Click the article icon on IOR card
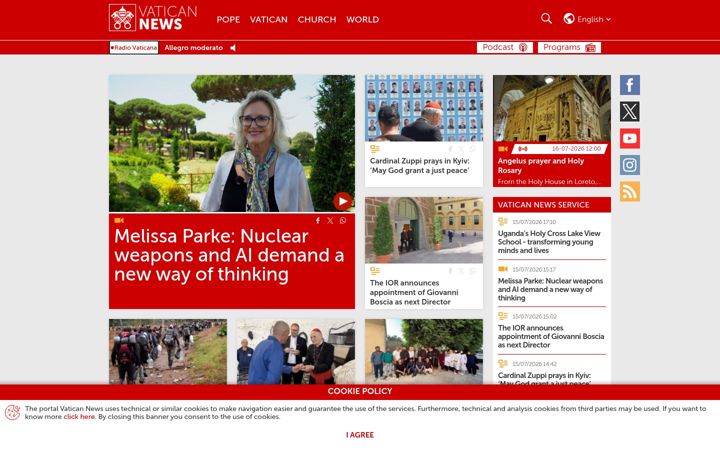 pos(375,271)
